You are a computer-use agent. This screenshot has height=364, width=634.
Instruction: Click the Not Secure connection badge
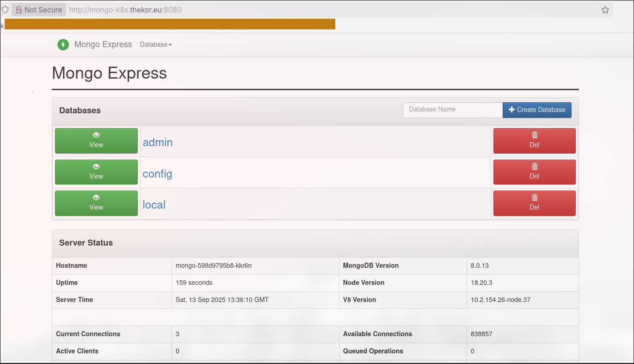click(38, 10)
